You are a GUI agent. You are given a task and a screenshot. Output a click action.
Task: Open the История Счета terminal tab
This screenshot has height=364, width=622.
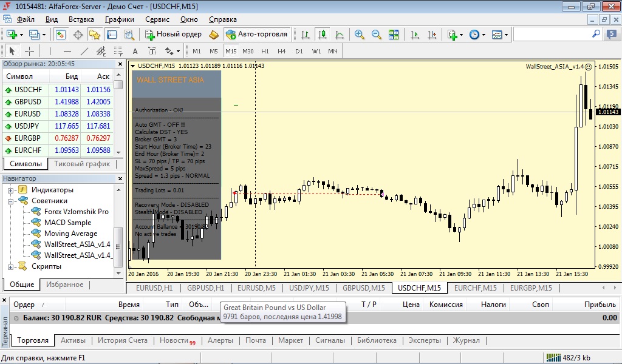point(122,340)
